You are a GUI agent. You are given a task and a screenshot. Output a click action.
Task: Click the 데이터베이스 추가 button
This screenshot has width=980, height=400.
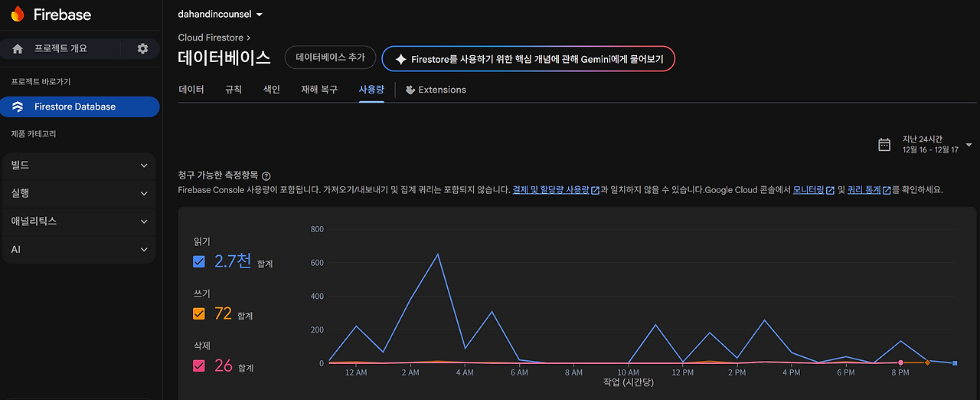[x=331, y=57]
